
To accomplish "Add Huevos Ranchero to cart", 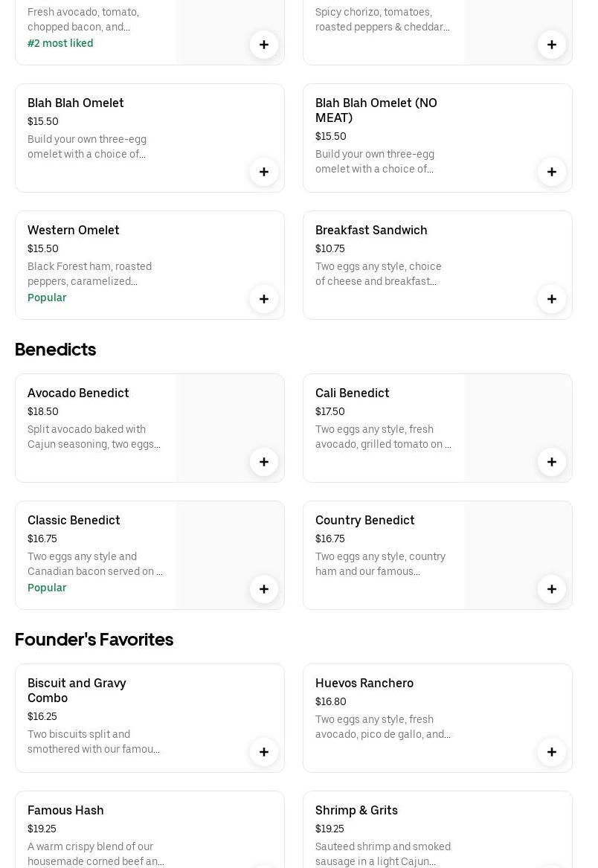I will [x=552, y=752].
